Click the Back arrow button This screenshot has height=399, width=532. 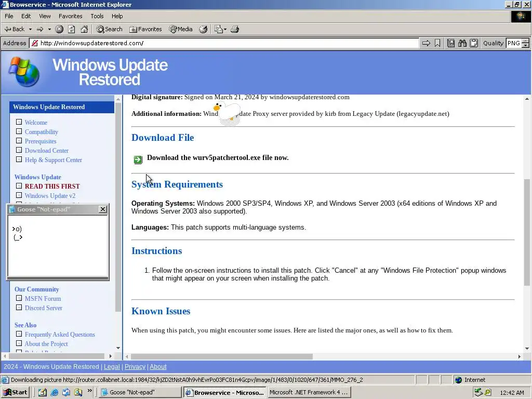(x=14, y=29)
